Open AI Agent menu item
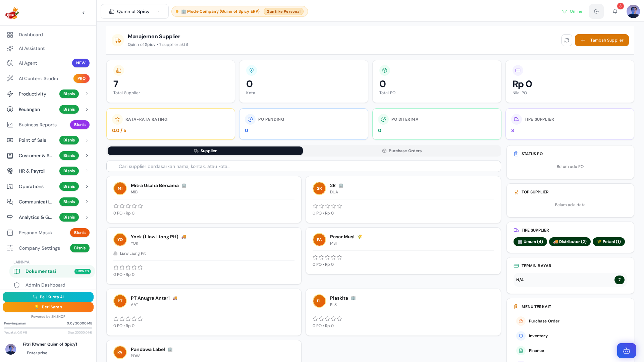Image resolution: width=644 pixels, height=362 pixels. tap(48, 63)
